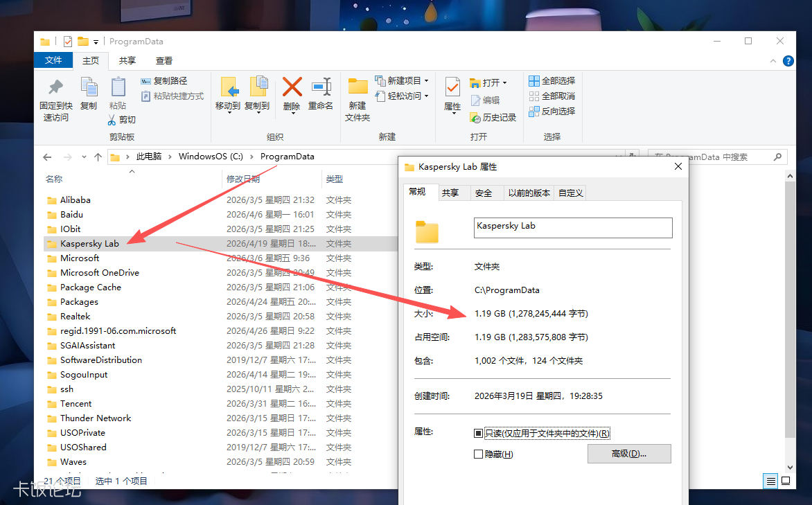
Task: Select the Thunder Network folder
Action: point(96,418)
